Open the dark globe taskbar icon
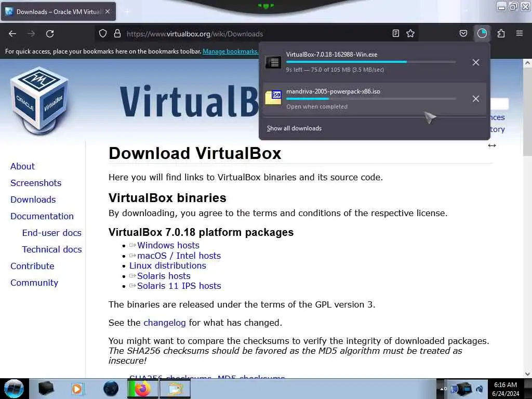 [x=111, y=389]
